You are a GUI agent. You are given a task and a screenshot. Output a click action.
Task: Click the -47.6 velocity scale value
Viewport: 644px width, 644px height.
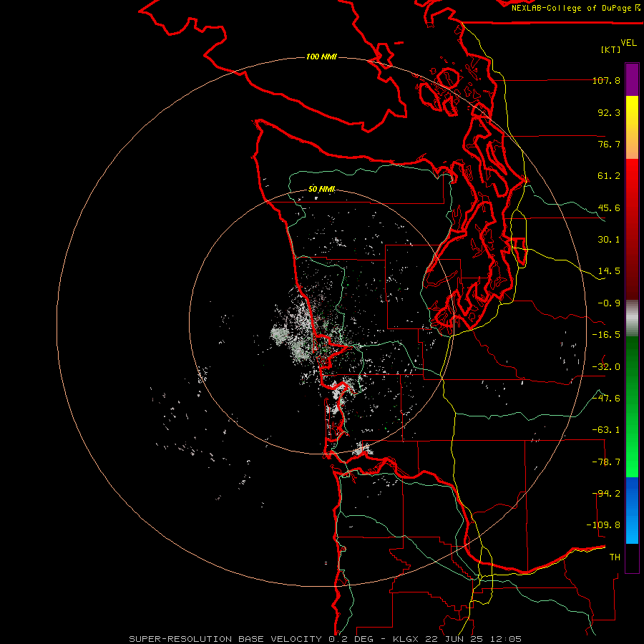pos(606,399)
